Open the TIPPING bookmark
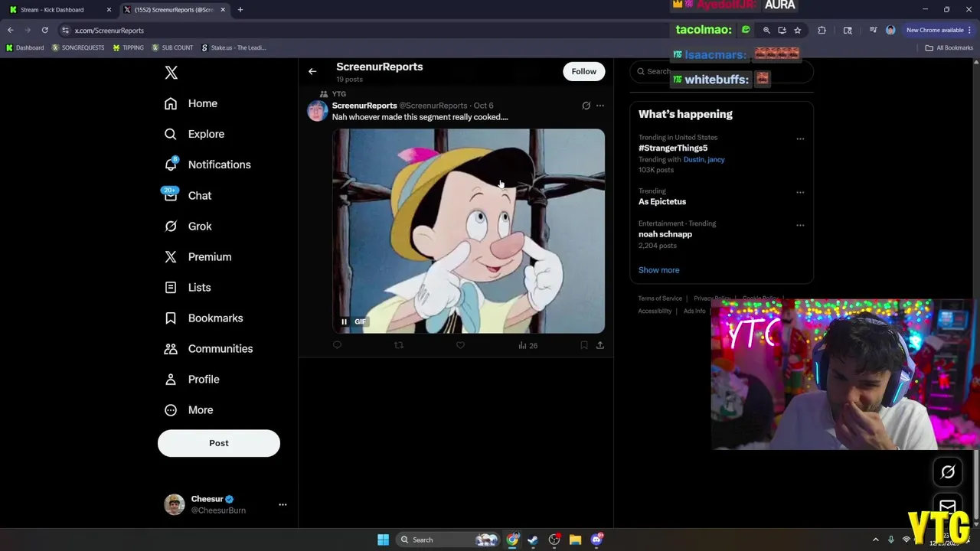This screenshot has width=980, height=551. 128,47
